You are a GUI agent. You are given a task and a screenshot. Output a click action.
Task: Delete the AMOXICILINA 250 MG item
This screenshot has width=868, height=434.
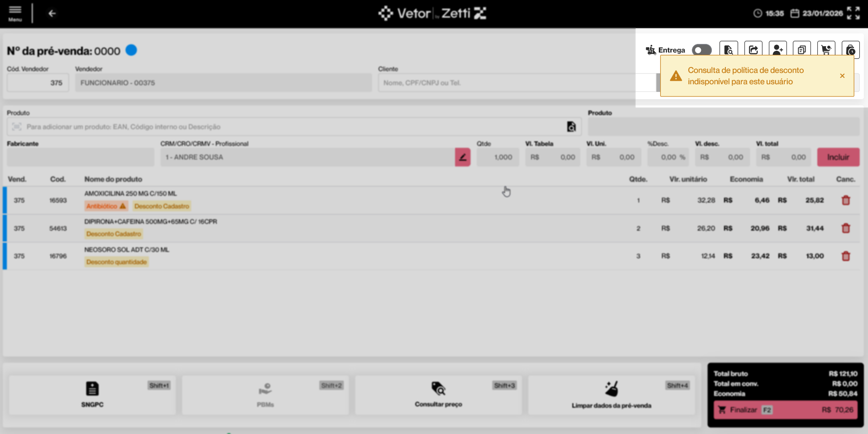tap(846, 200)
